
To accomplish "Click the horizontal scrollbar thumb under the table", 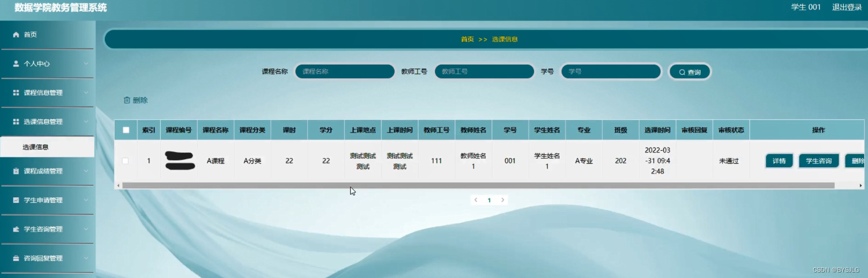I will click(x=478, y=186).
